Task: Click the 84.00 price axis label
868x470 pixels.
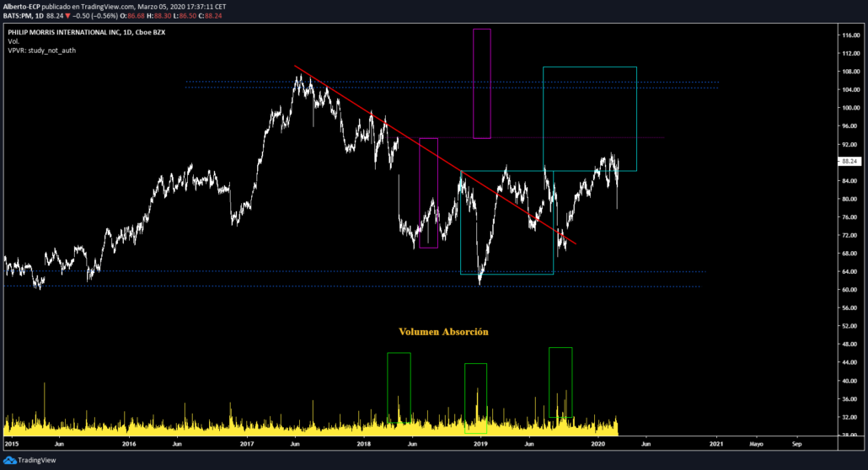Action: (851, 181)
